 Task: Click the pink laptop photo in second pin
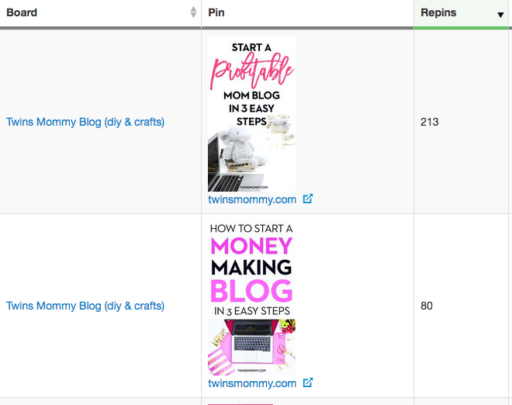pyautogui.click(x=252, y=347)
